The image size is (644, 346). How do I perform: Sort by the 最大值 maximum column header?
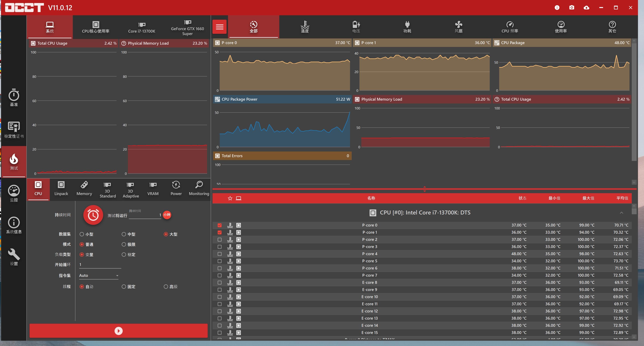pos(588,198)
